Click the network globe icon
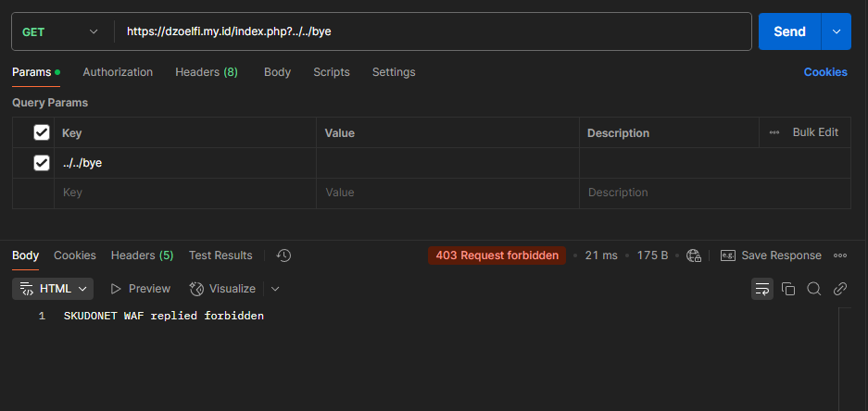The image size is (868, 411). (x=694, y=255)
